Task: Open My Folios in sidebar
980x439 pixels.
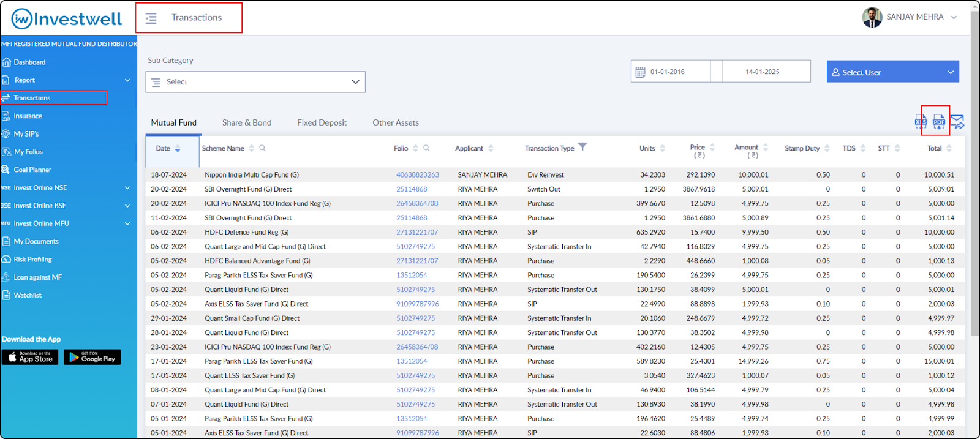Action: point(28,152)
